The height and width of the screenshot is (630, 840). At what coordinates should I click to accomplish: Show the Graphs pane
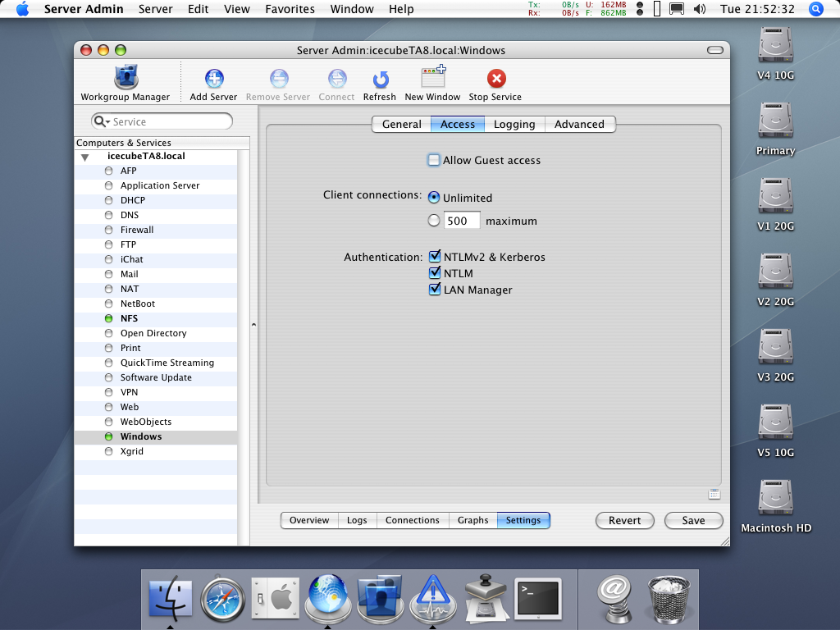tap(473, 520)
